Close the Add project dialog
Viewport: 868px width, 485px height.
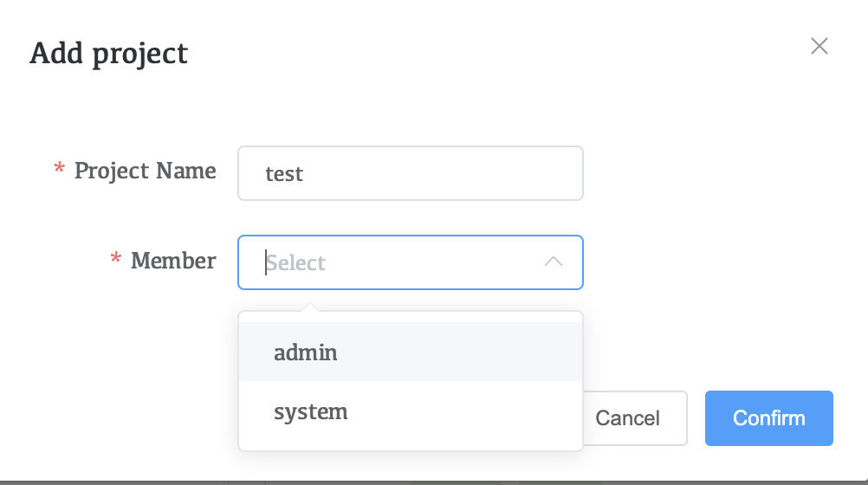click(819, 47)
